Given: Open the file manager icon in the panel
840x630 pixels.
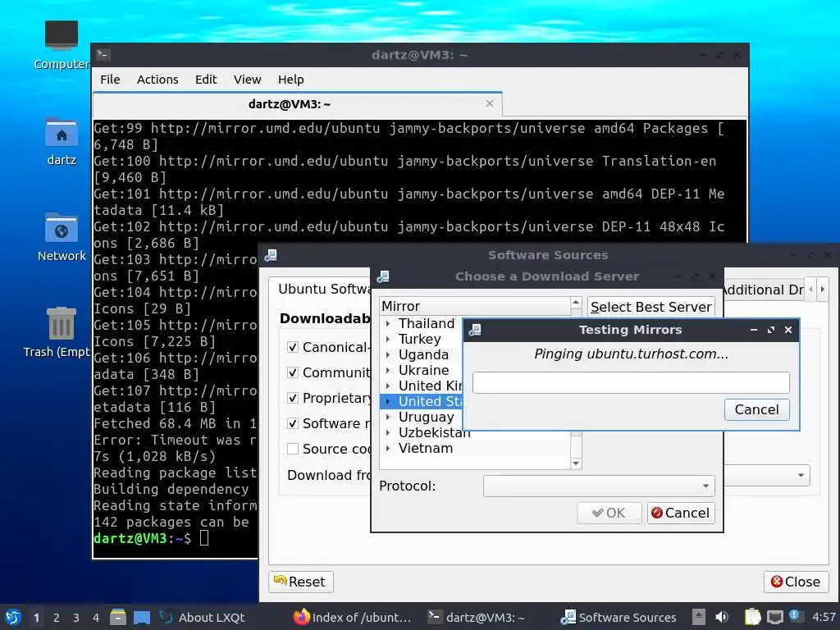Looking at the screenshot, I should tap(118, 617).
